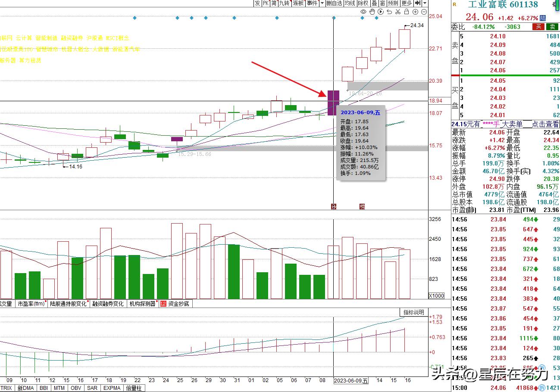Open the 连板 toolbar button
The height and width of the screenshot is (392, 560).
click(298, 3)
